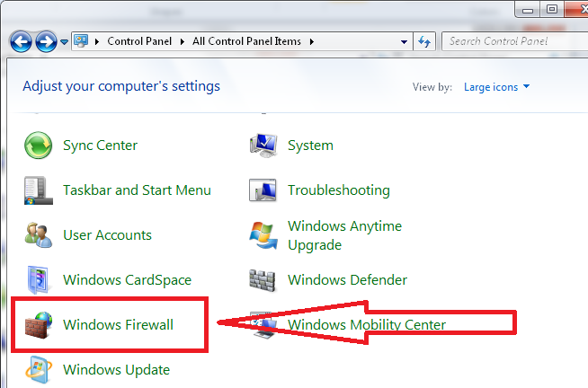Select the All Control Panel Items breadcrumb
The width and height of the screenshot is (588, 388).
246,41
